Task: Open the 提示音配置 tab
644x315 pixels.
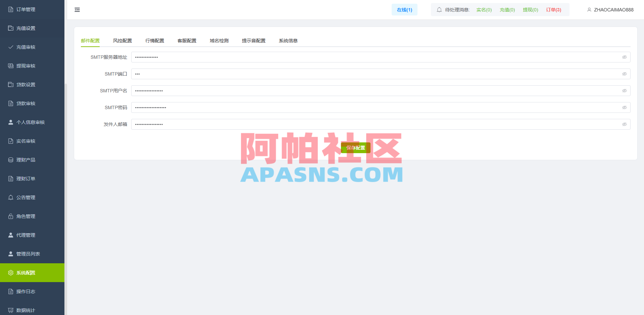Action: 254,41
